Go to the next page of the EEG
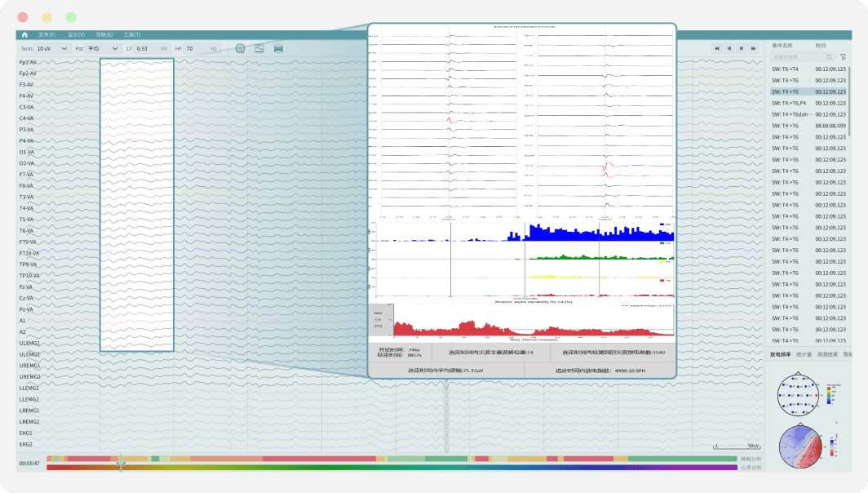The height and width of the screenshot is (493, 868). pos(742,49)
